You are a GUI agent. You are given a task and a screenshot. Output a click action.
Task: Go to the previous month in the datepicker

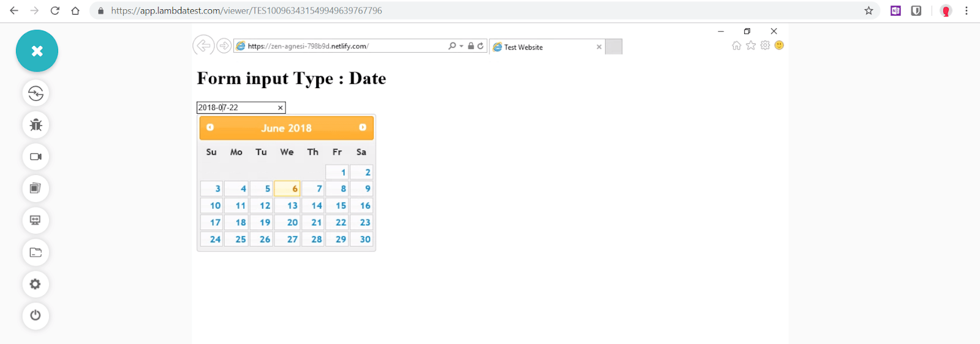point(210,127)
